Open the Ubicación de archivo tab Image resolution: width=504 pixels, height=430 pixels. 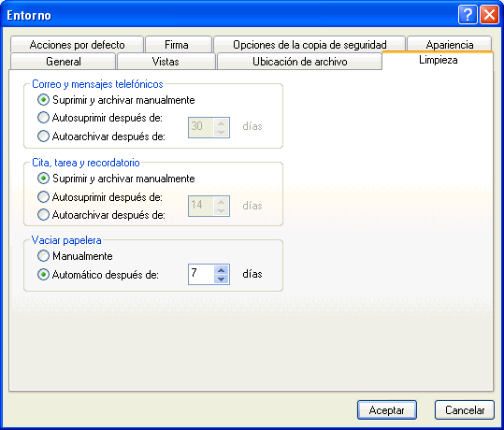[299, 62]
